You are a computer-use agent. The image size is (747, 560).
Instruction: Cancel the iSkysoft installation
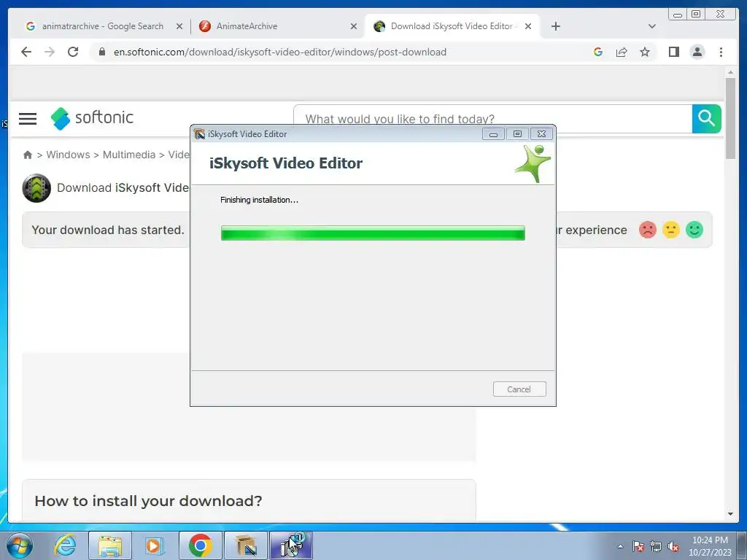(x=519, y=389)
